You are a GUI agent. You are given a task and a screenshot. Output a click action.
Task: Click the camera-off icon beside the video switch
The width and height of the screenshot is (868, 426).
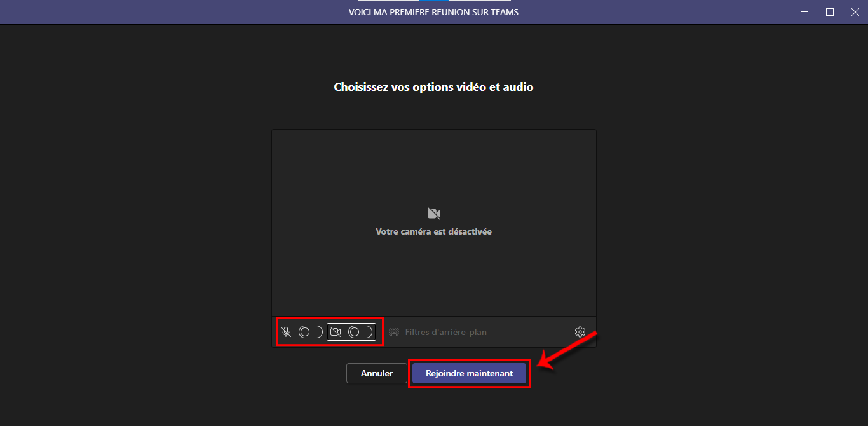point(336,332)
